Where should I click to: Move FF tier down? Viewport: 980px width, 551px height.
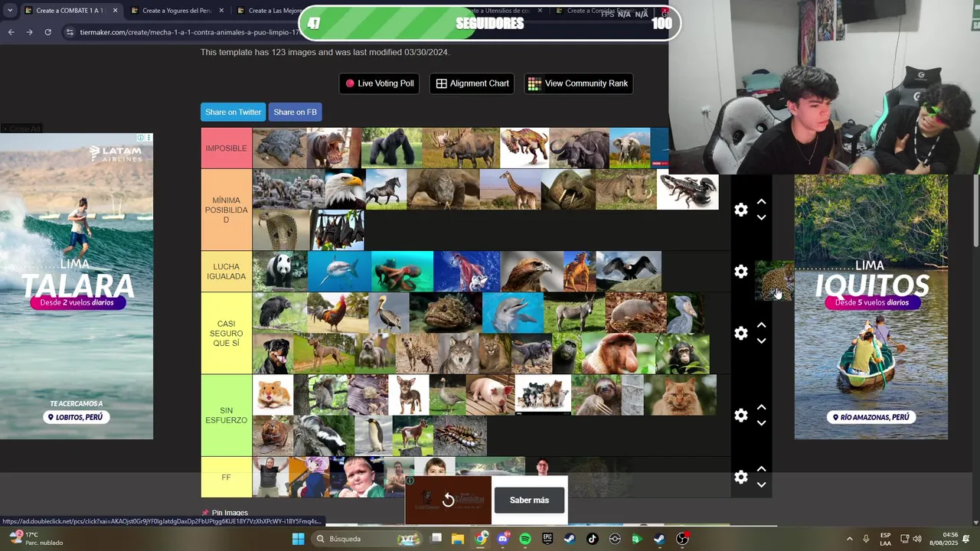(761, 484)
